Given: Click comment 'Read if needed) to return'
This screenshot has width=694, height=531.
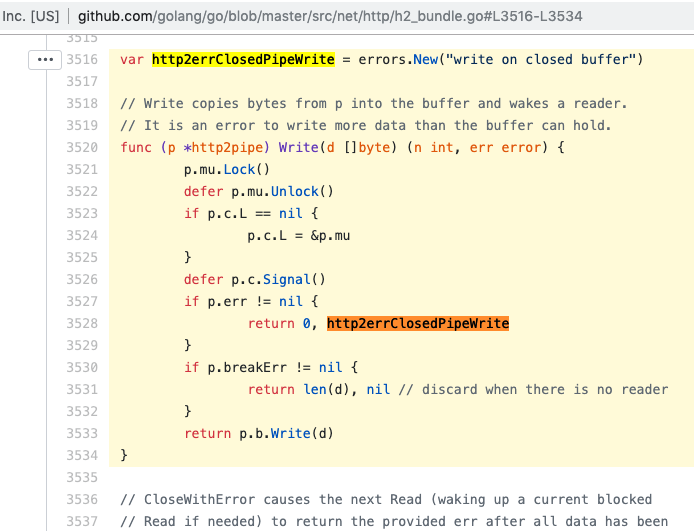Looking at the screenshot, I should pyautogui.click(x=394, y=521).
